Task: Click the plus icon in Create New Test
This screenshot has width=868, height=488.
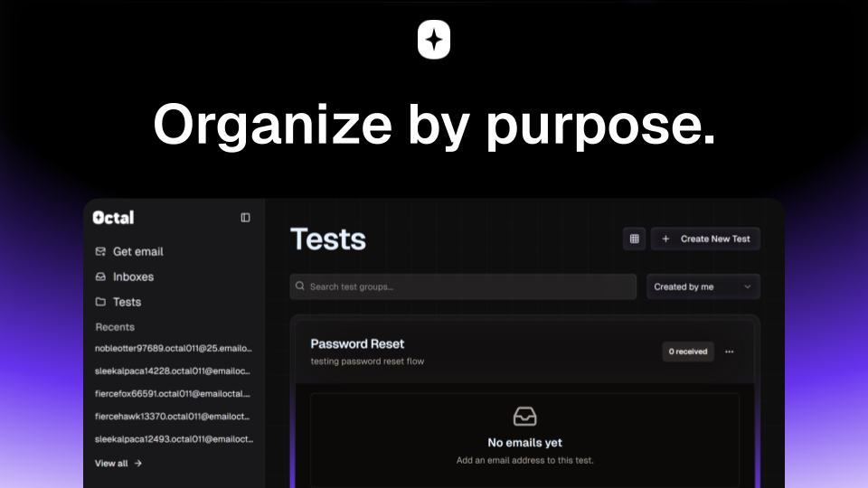Action: [x=666, y=239]
